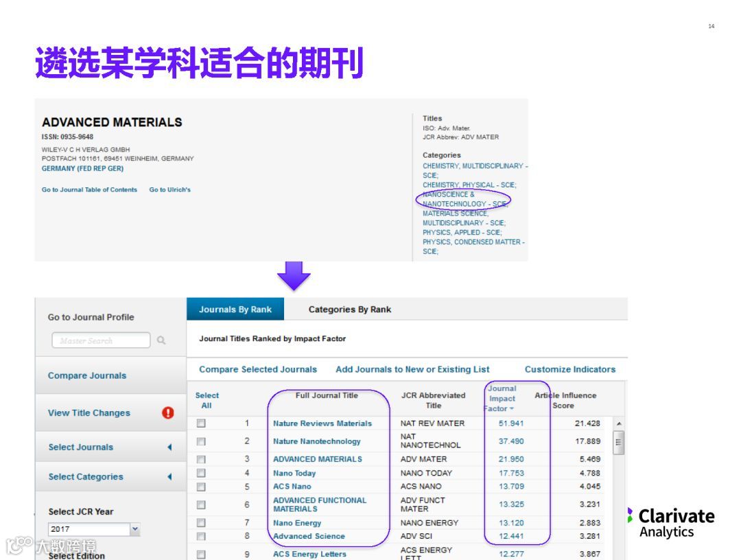Image resolution: width=741 pixels, height=560 pixels.
Task: Open CHEMISTRY, MULTIDISCIPLINARY - SCIE category link
Action: click(x=475, y=171)
